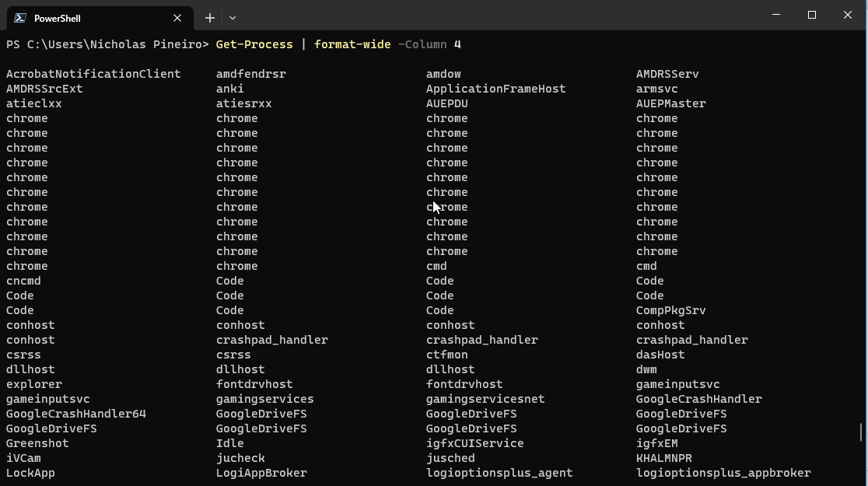Click gamingservices process name
This screenshot has width=868, height=486.
pyautogui.click(x=264, y=399)
